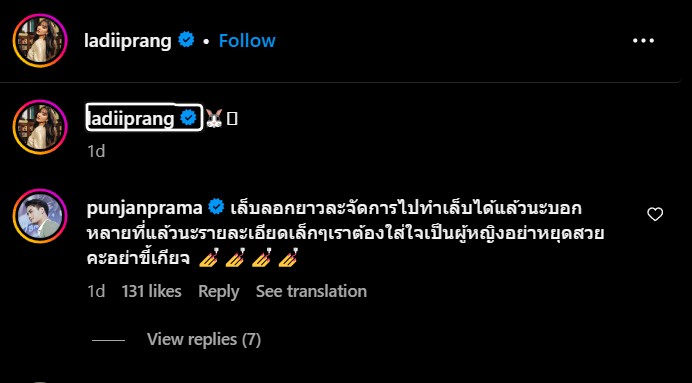Expand View replies (7)

click(x=203, y=339)
